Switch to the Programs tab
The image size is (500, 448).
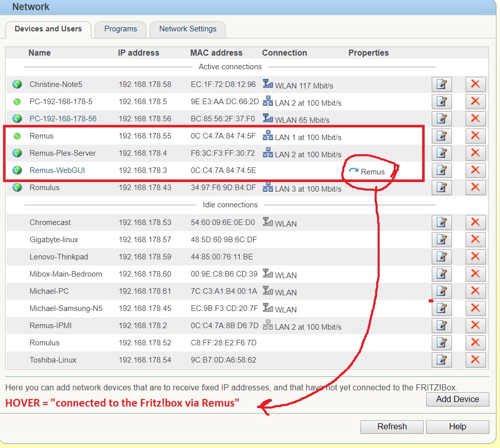pos(120,29)
